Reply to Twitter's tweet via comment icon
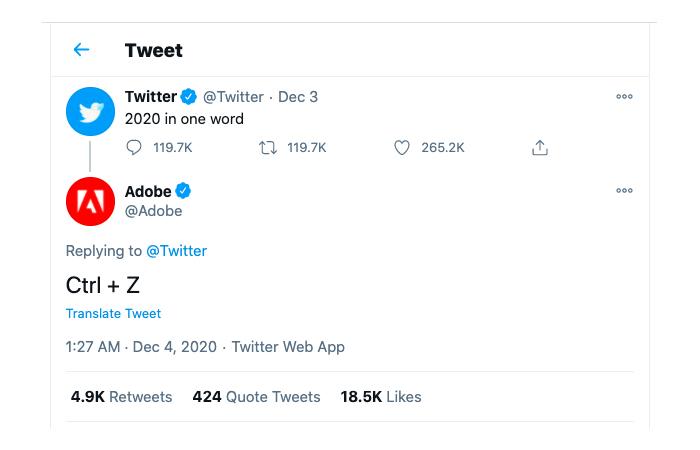The height and width of the screenshot is (450, 700). point(133,147)
